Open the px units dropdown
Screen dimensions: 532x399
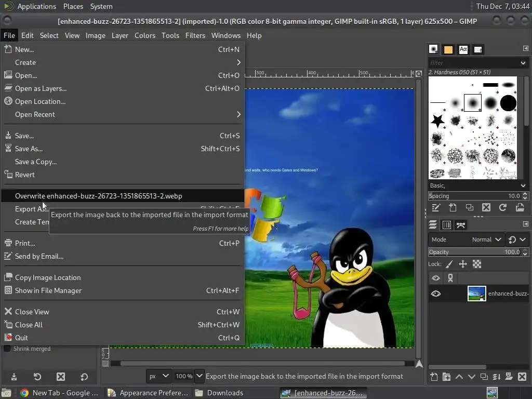coord(159,376)
